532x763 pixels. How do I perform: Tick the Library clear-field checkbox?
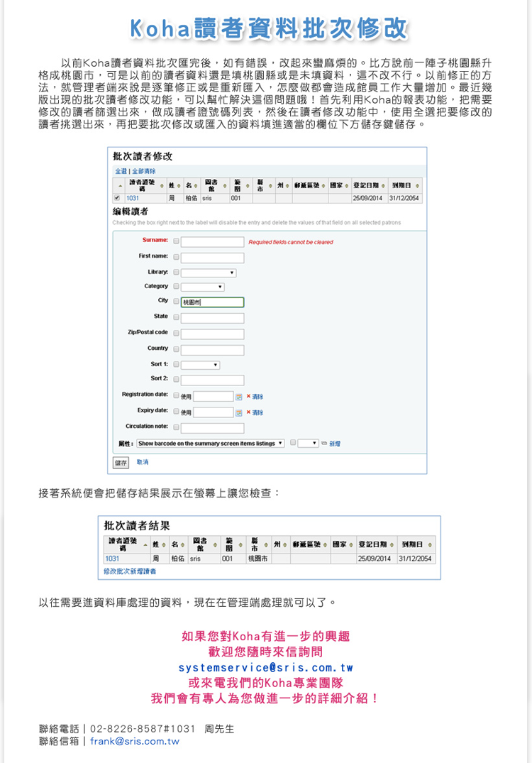pyautogui.click(x=176, y=273)
